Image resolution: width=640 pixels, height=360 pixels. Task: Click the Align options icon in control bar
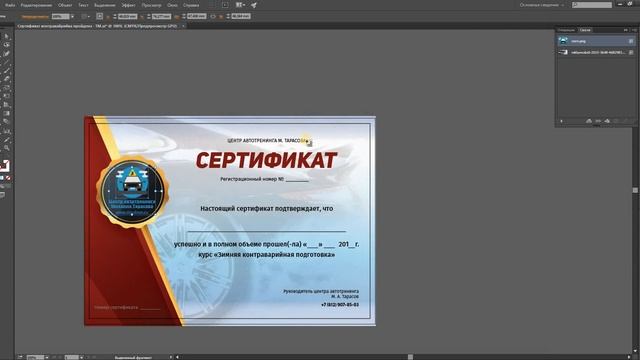coord(99,16)
